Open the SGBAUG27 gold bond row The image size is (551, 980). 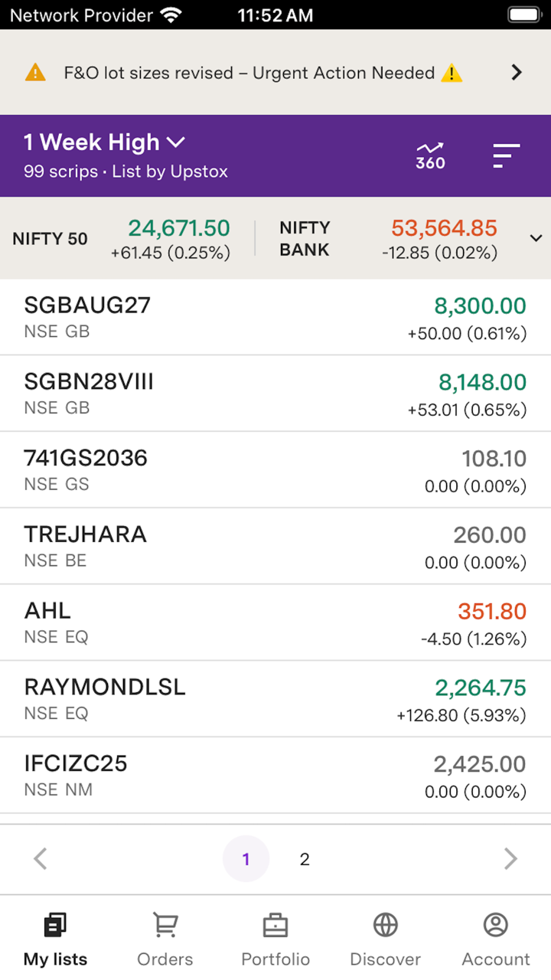[x=275, y=317]
